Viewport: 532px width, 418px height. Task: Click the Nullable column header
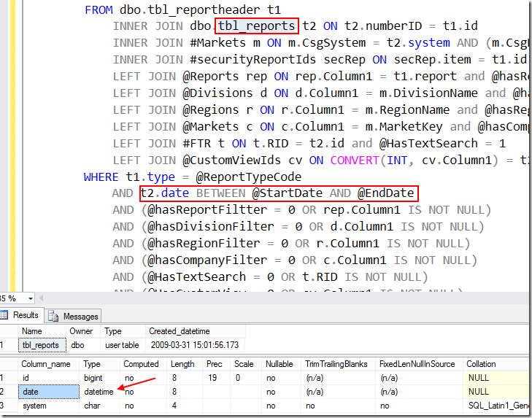281,364
